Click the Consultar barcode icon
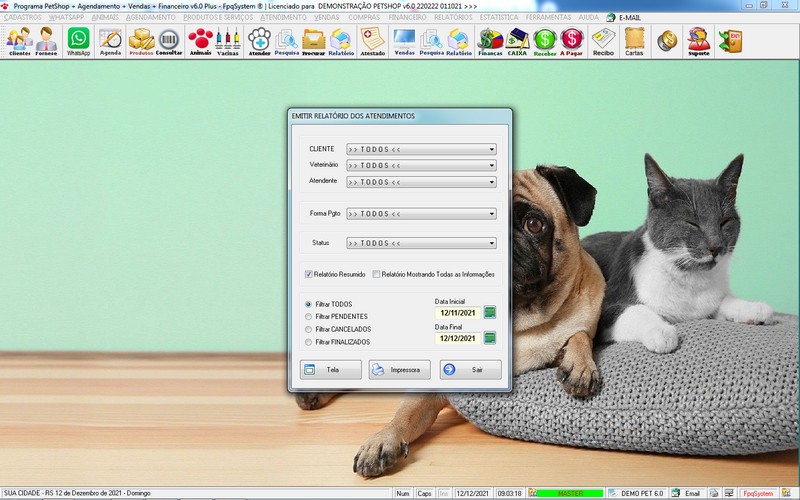The height and width of the screenshot is (500, 800). pyautogui.click(x=169, y=41)
